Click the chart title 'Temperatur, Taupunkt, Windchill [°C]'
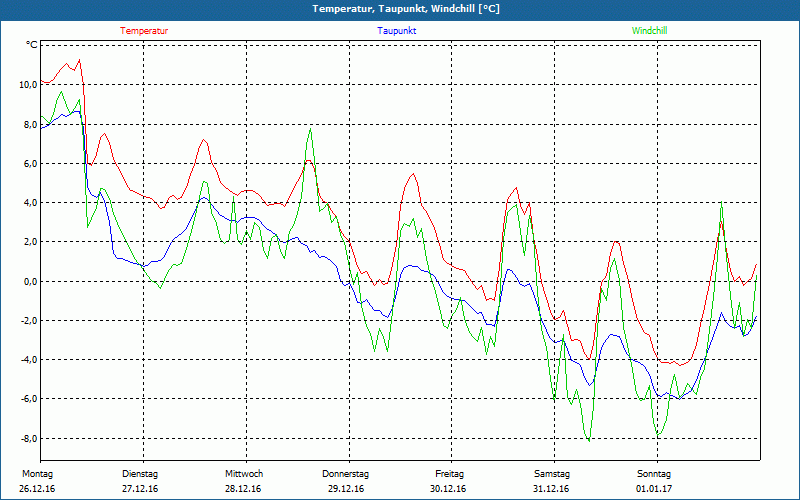This screenshot has height=500, width=800. (406, 9)
